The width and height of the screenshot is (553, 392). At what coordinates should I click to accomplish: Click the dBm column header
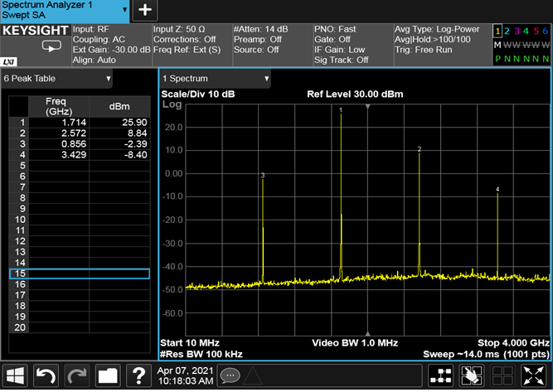pos(119,106)
